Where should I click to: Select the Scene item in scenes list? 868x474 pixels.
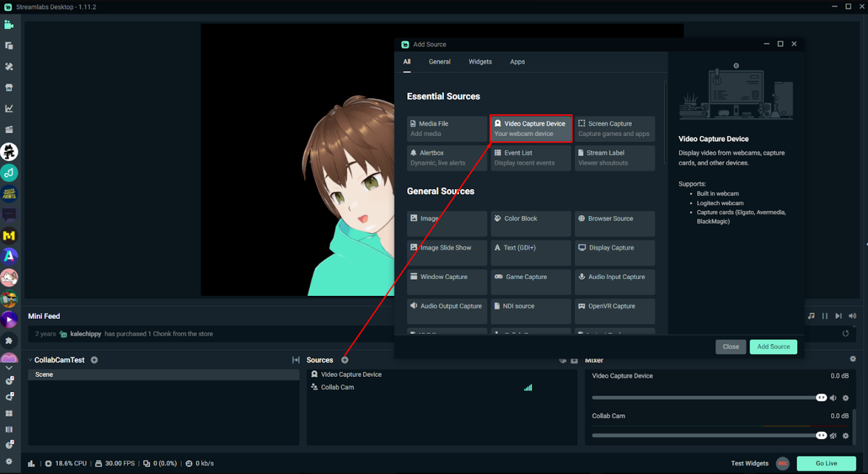[164, 374]
